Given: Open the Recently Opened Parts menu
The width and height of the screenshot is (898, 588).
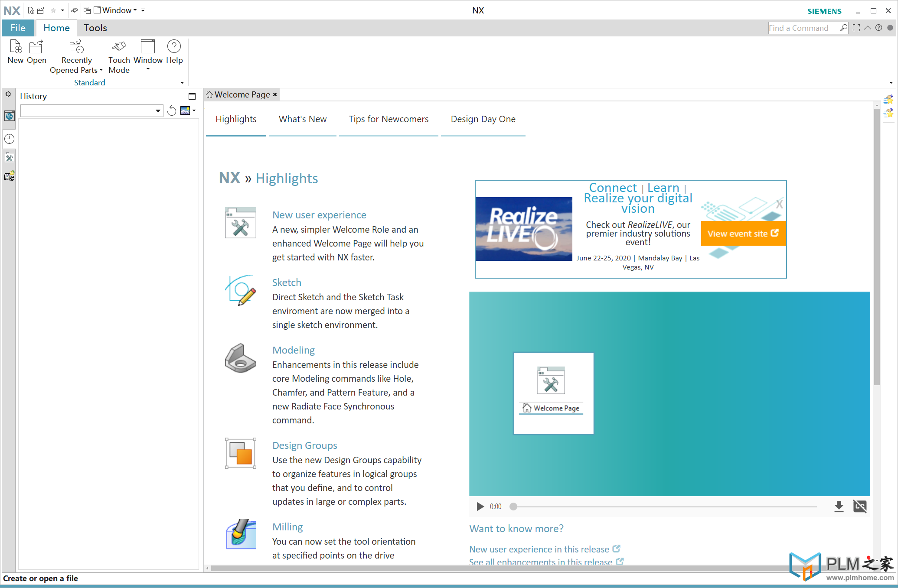Looking at the screenshot, I should point(76,57).
